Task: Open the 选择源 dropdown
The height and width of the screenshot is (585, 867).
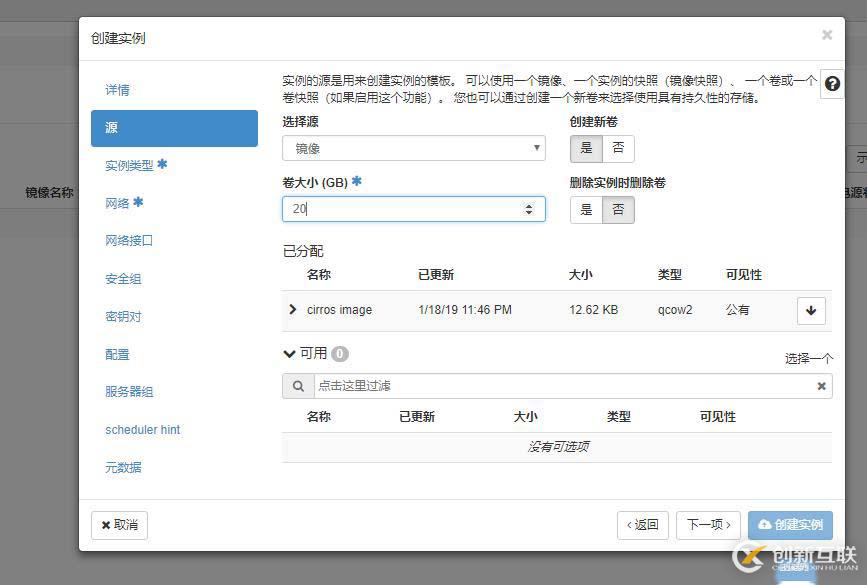Action: [x=413, y=148]
